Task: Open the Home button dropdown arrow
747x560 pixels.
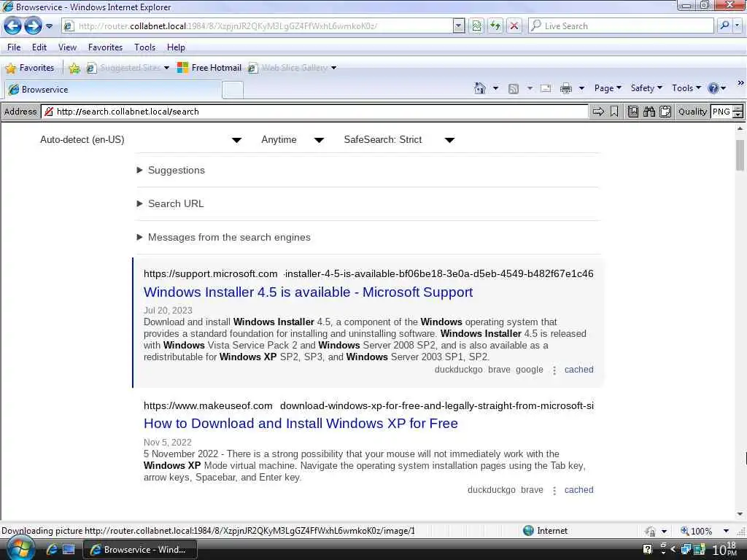Action: pyautogui.click(x=495, y=88)
